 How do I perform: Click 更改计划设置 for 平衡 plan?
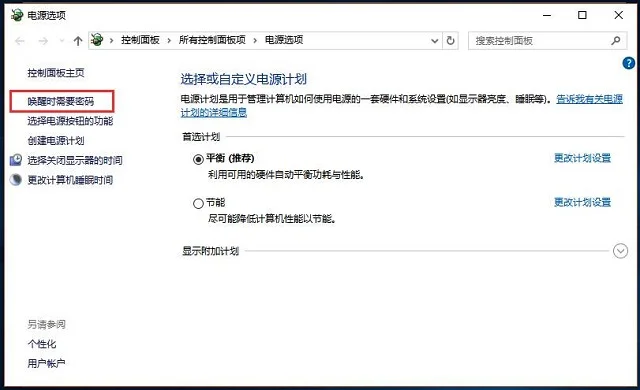coord(582,158)
